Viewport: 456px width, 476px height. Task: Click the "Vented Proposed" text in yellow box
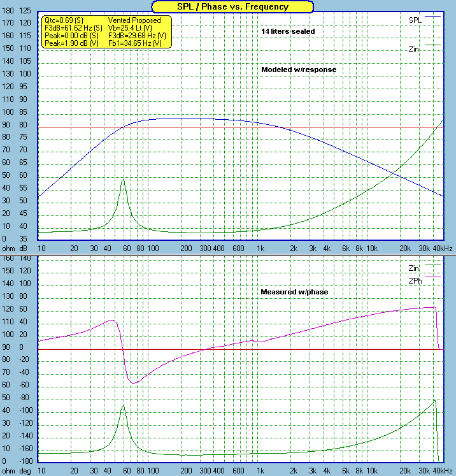[x=133, y=21]
